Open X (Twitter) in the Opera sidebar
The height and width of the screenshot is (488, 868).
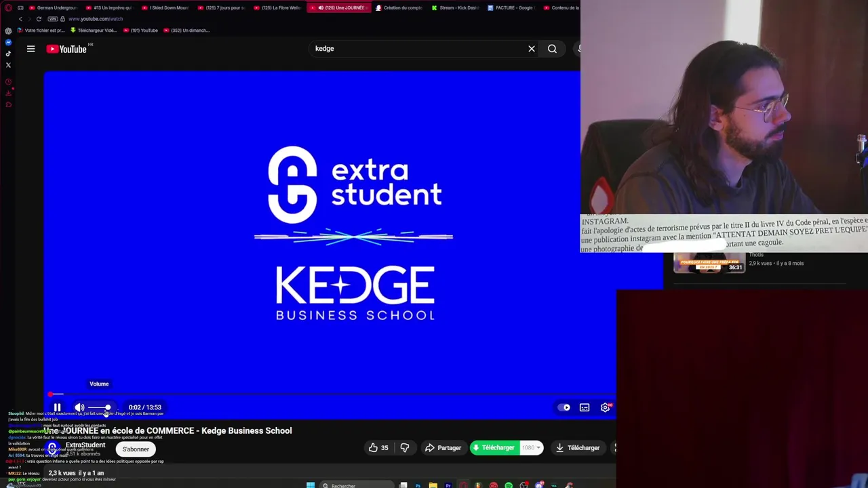pos(8,65)
